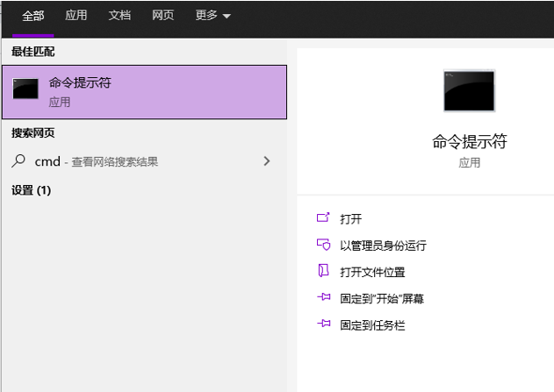The height and width of the screenshot is (392, 554).
Task: Click the admin shield icon
Action: (323, 245)
